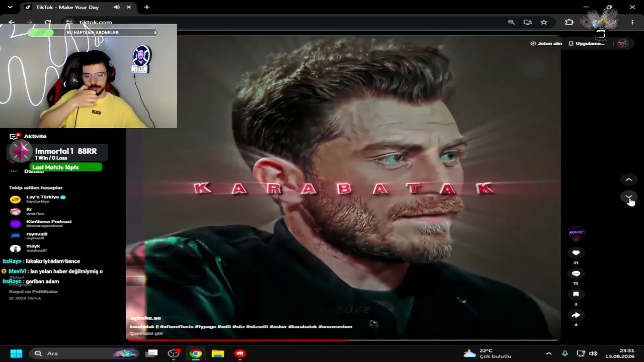The image size is (644, 362).
Task: Open the Windows Start menu
Action: click(16, 353)
